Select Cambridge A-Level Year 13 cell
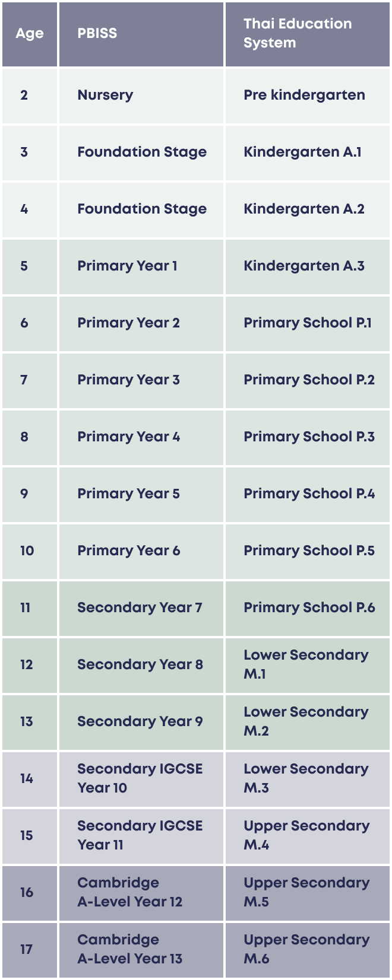 coord(129,949)
